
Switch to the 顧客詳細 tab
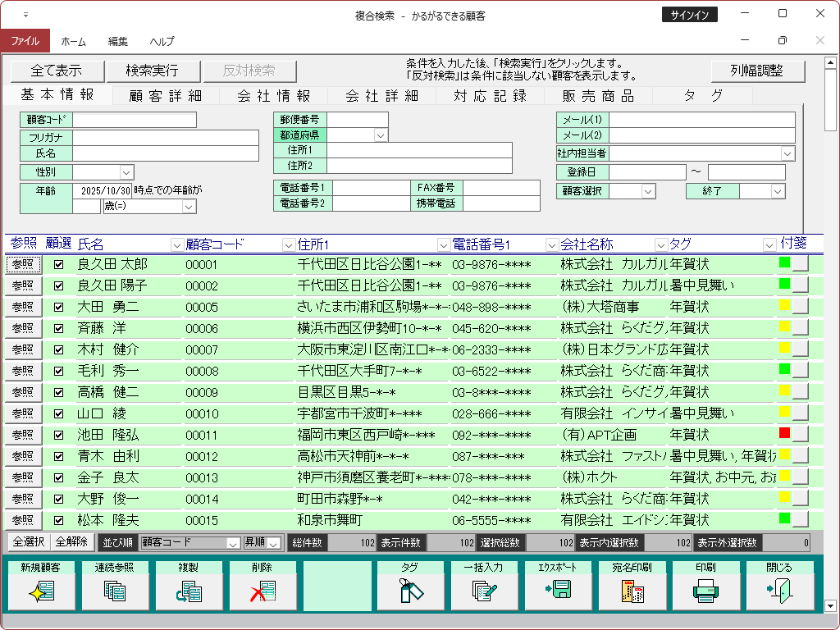[x=165, y=96]
